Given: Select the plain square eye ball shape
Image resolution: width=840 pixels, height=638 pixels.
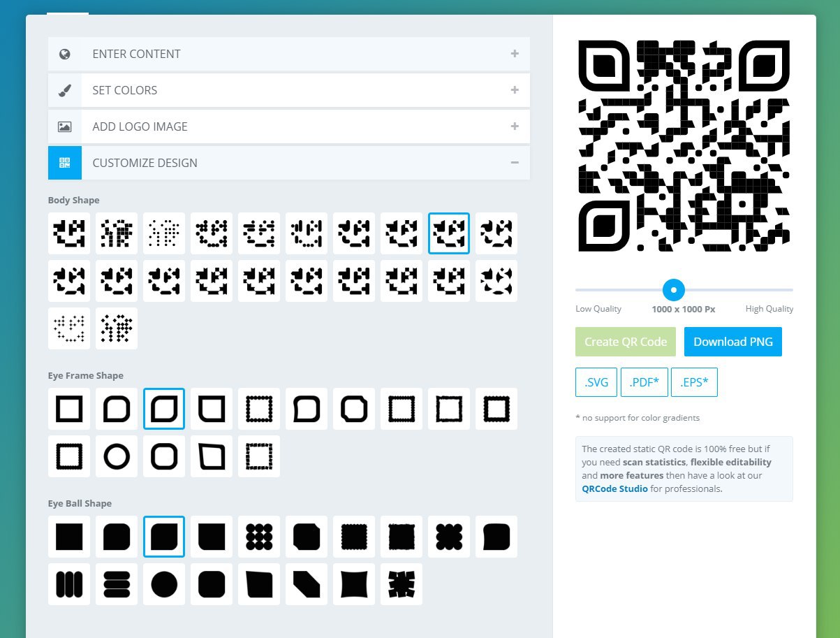Looking at the screenshot, I should tap(69, 537).
